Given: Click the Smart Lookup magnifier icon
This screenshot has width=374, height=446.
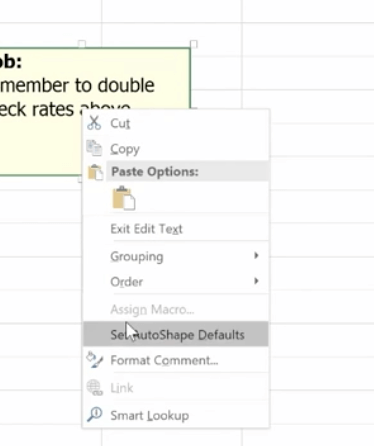Looking at the screenshot, I should 95,414.
